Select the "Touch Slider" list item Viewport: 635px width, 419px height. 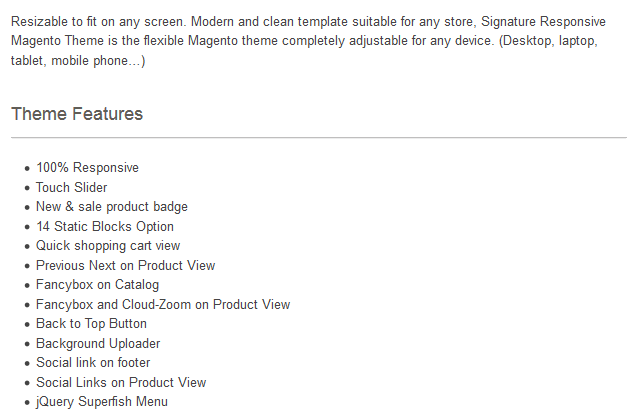71,187
